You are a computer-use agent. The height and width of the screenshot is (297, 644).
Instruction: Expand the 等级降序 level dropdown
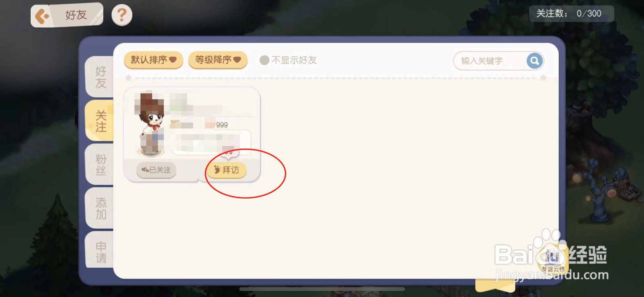[x=218, y=60]
